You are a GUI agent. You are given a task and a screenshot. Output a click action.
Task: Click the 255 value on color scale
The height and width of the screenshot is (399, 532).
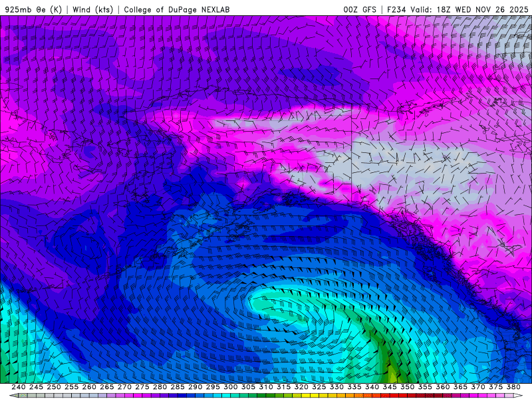(71, 387)
